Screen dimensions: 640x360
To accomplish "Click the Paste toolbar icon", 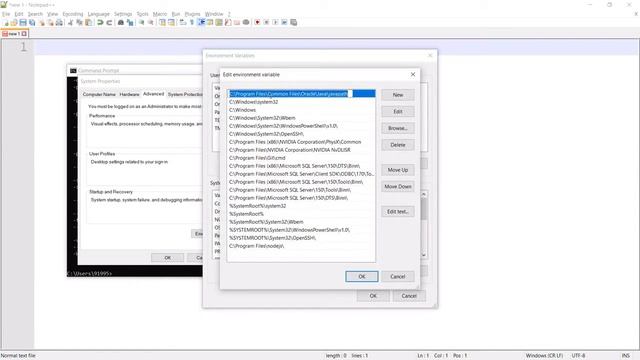I will [88, 22].
